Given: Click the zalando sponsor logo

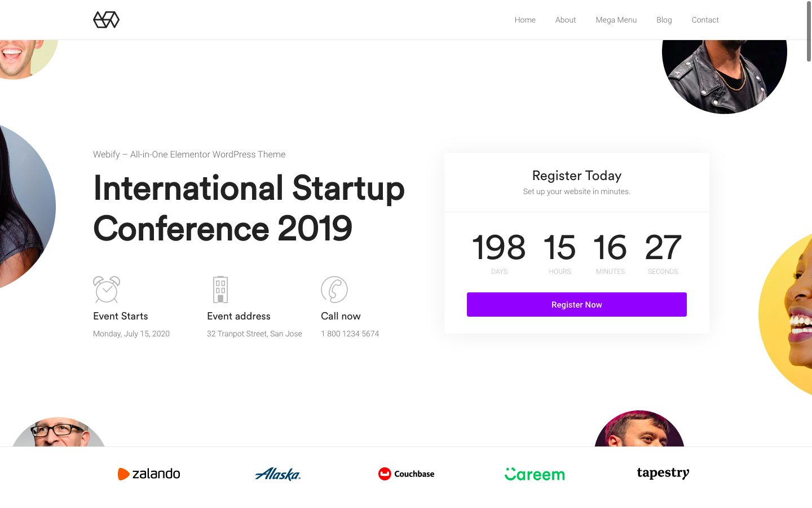Looking at the screenshot, I should click(149, 474).
